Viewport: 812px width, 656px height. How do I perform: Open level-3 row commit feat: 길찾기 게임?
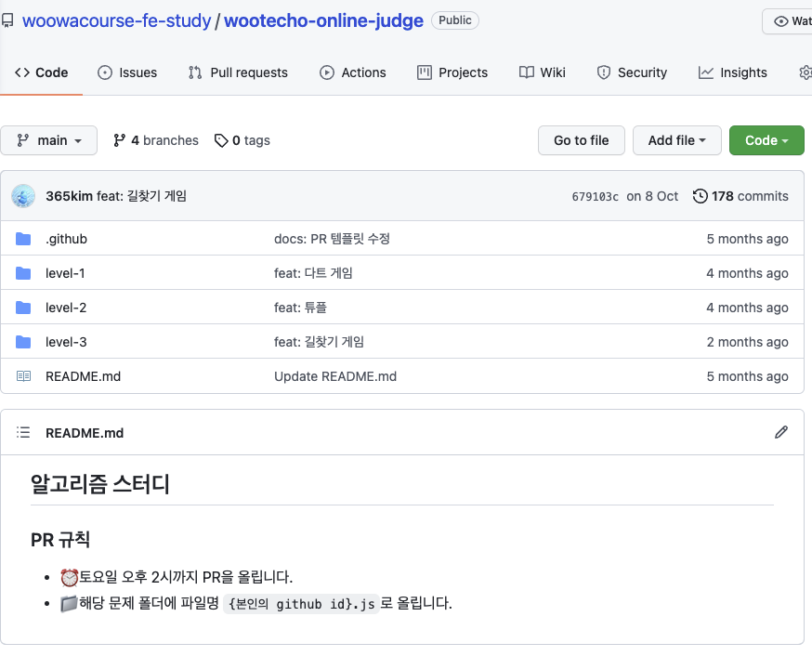point(319,342)
